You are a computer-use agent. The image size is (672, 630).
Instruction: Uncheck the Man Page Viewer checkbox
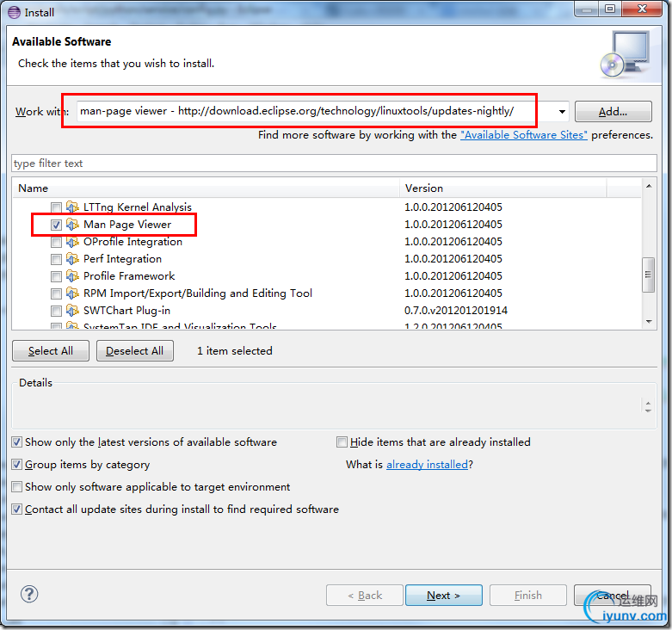56,225
